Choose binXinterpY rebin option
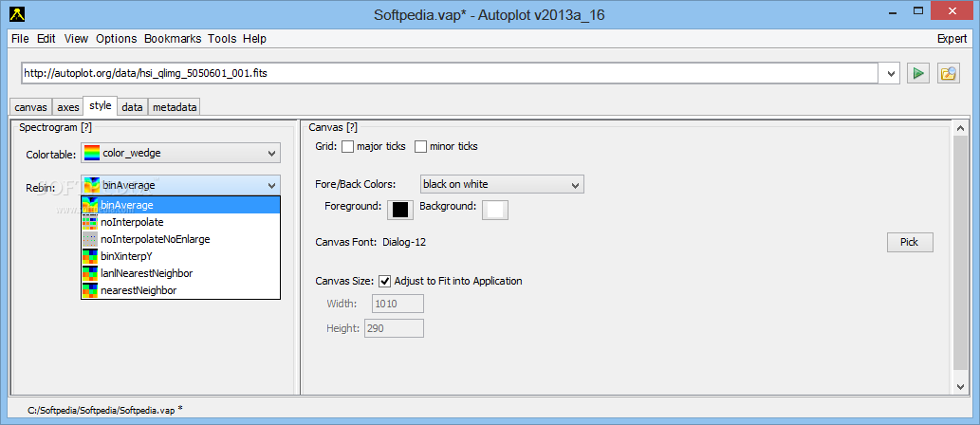 [x=180, y=256]
